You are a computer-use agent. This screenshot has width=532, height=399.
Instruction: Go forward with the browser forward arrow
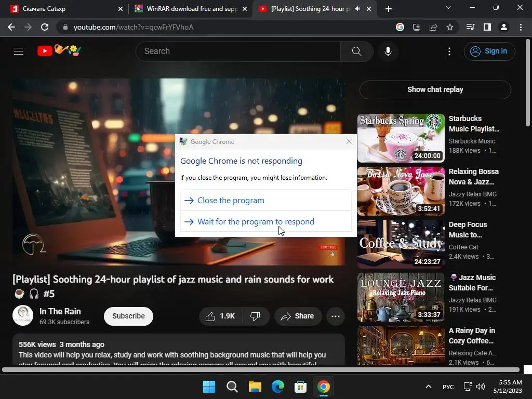click(28, 27)
